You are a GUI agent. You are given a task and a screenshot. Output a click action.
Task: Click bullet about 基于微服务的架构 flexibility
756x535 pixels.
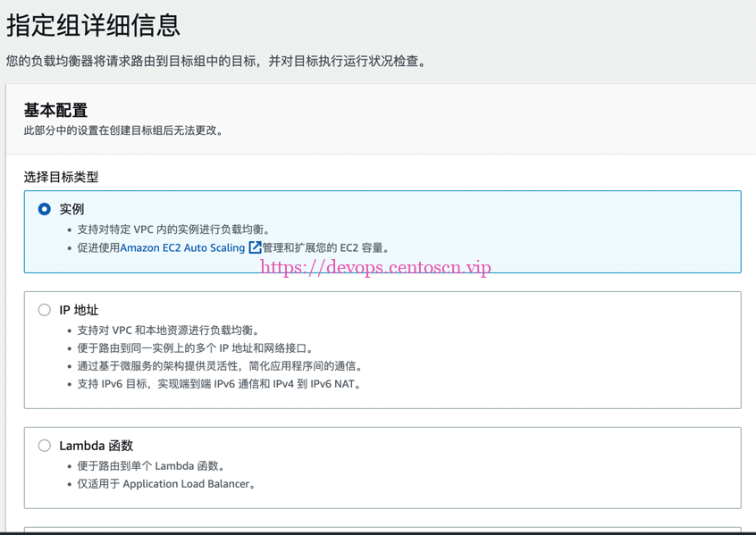[x=220, y=366]
